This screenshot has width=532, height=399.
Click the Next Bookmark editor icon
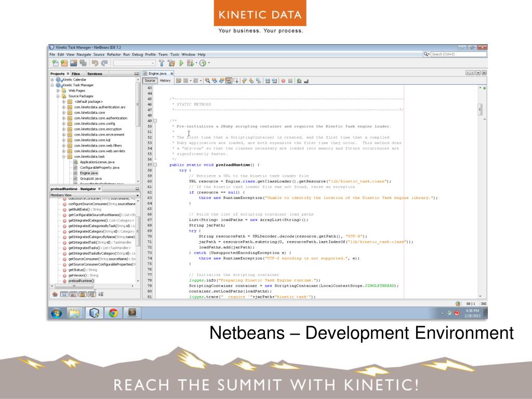[x=251, y=81]
